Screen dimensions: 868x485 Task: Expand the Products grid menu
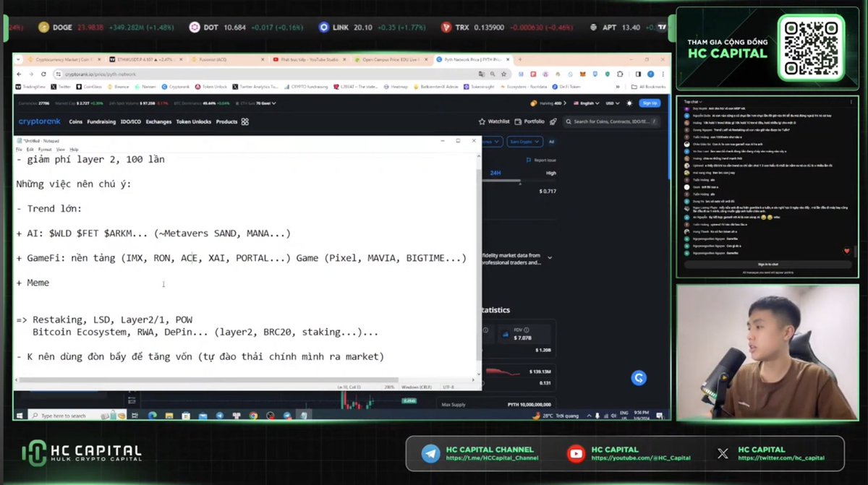pos(244,121)
